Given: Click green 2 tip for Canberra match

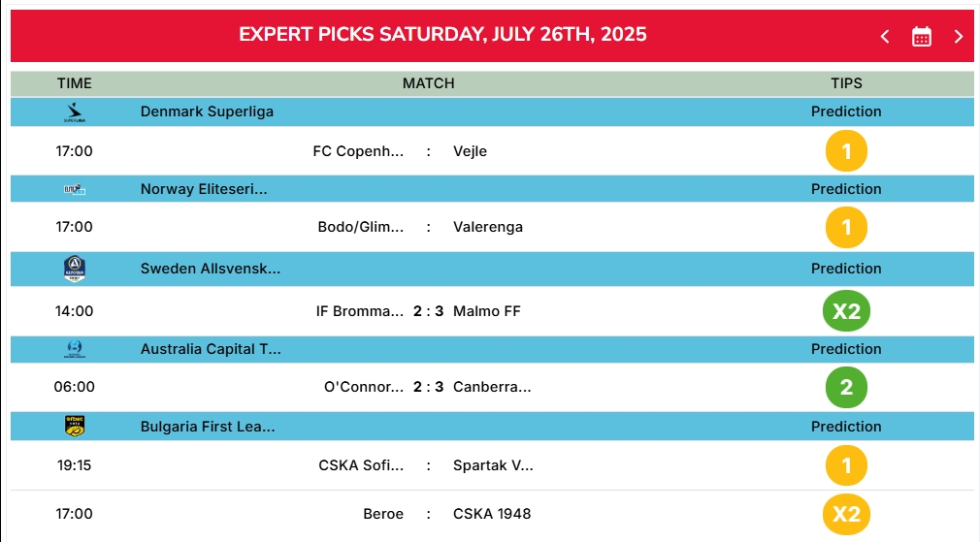Looking at the screenshot, I should point(846,387).
